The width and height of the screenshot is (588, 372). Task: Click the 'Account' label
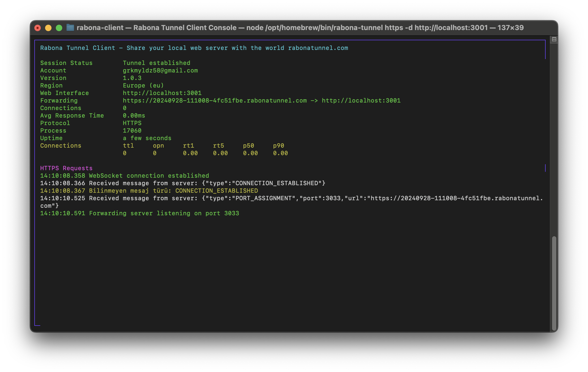53,71
